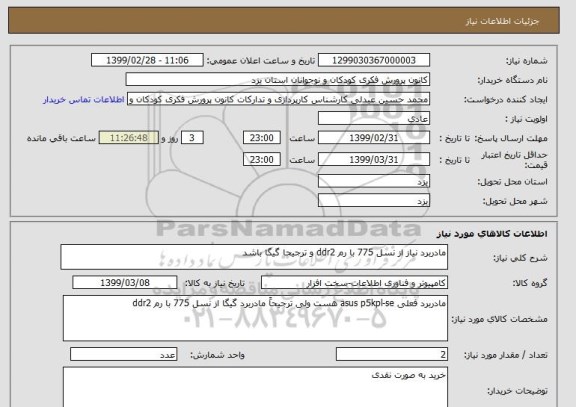Click the section heading اطلاعات کالاهای مورد نیاز
This screenshot has height=407, width=576.
492,234
